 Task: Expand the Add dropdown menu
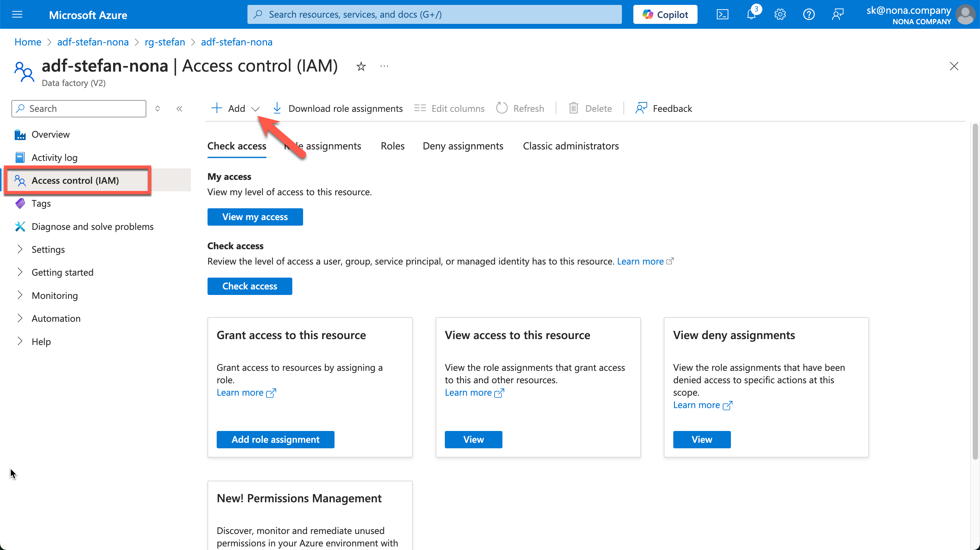click(x=255, y=109)
